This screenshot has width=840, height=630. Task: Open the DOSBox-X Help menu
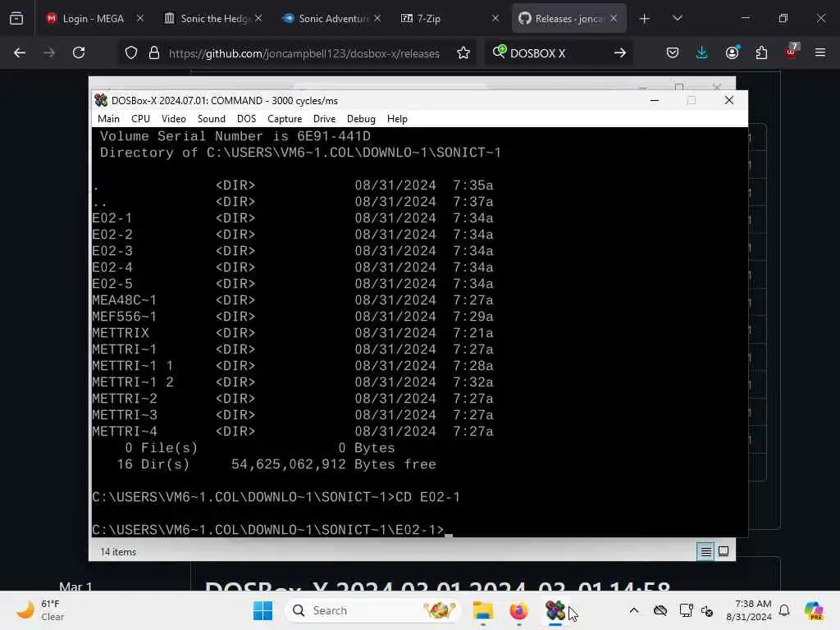tap(397, 119)
